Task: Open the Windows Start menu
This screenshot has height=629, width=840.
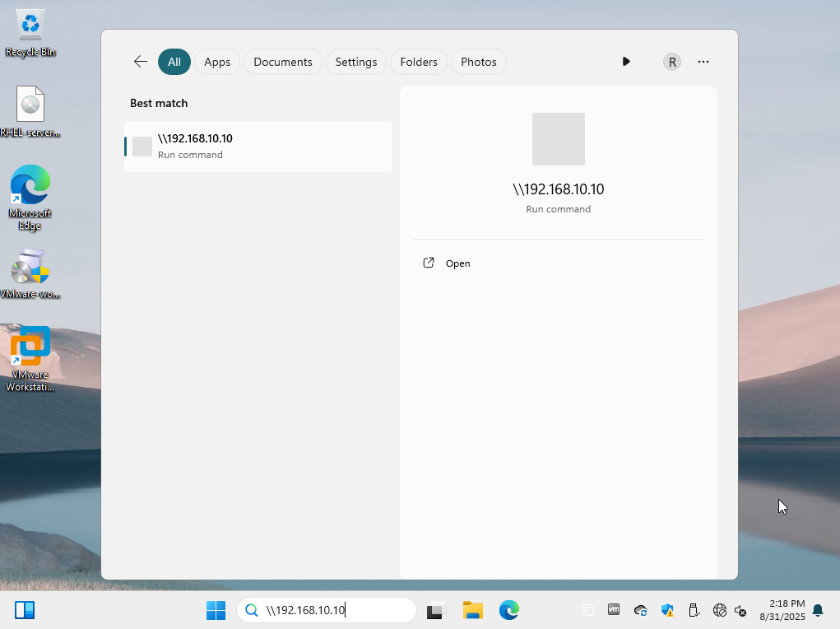Action: pyautogui.click(x=216, y=610)
